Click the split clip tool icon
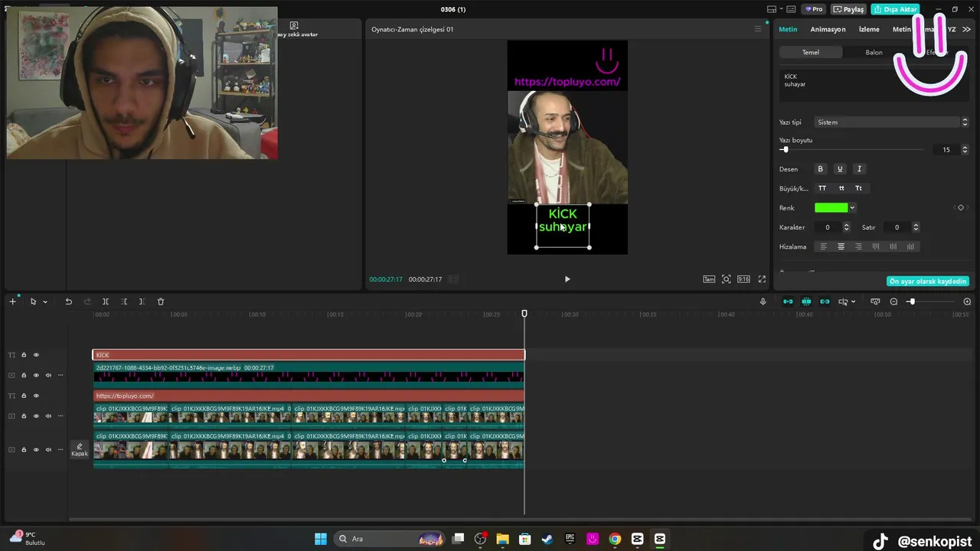The height and width of the screenshot is (551, 980). click(x=106, y=302)
